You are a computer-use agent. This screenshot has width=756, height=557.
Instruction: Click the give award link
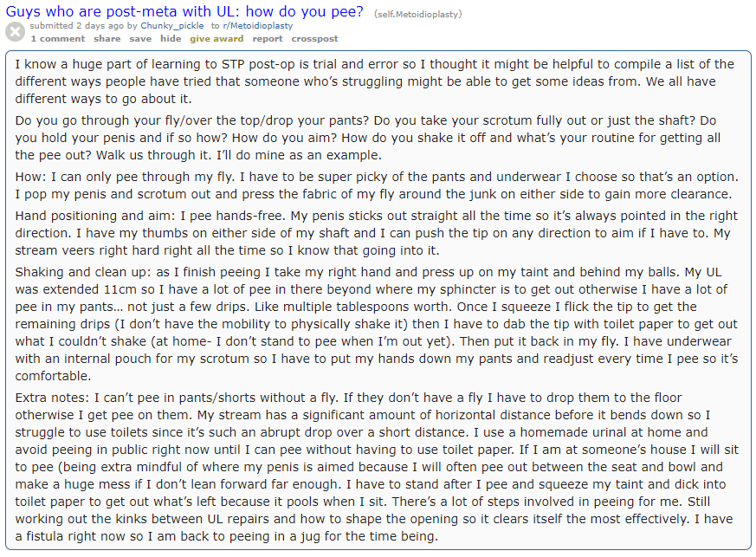[x=216, y=39]
